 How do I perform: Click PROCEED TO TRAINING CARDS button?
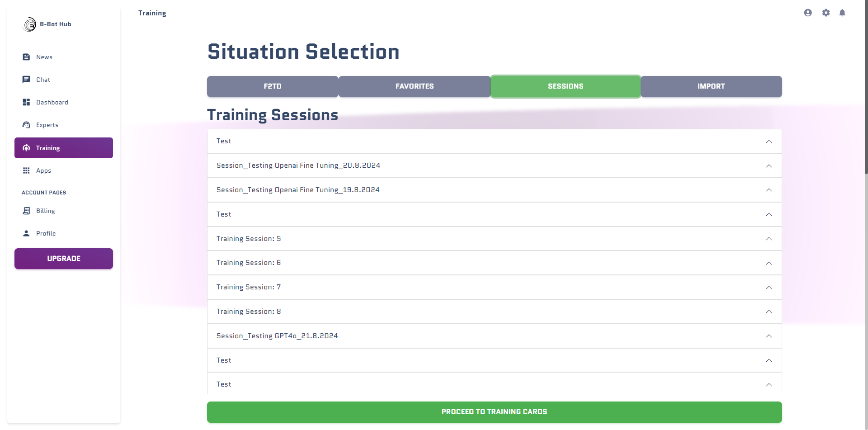point(494,412)
